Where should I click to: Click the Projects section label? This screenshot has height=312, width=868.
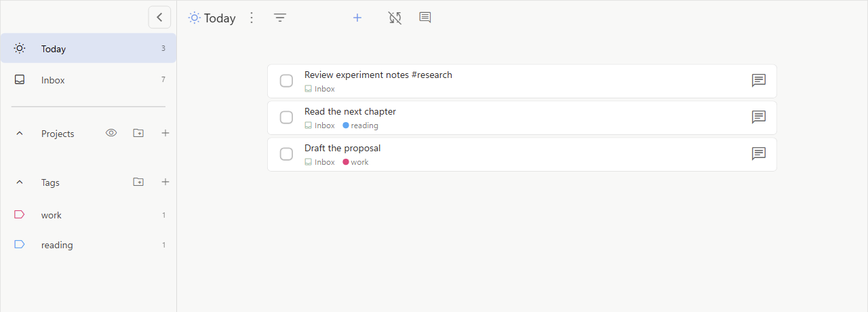tap(58, 134)
